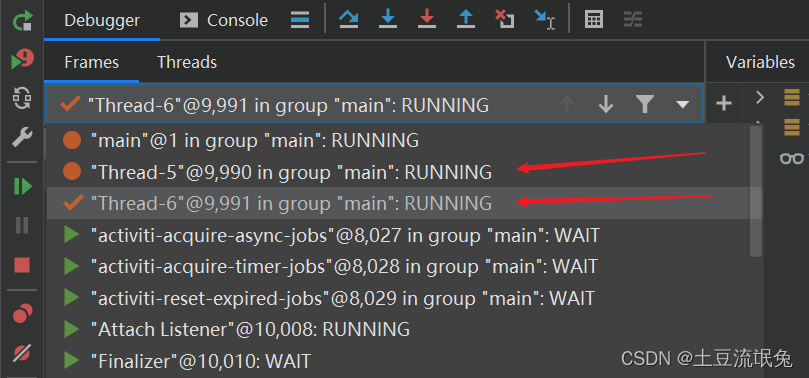The height and width of the screenshot is (378, 809).
Task: Click the Drop Frame icon
Action: click(x=505, y=20)
